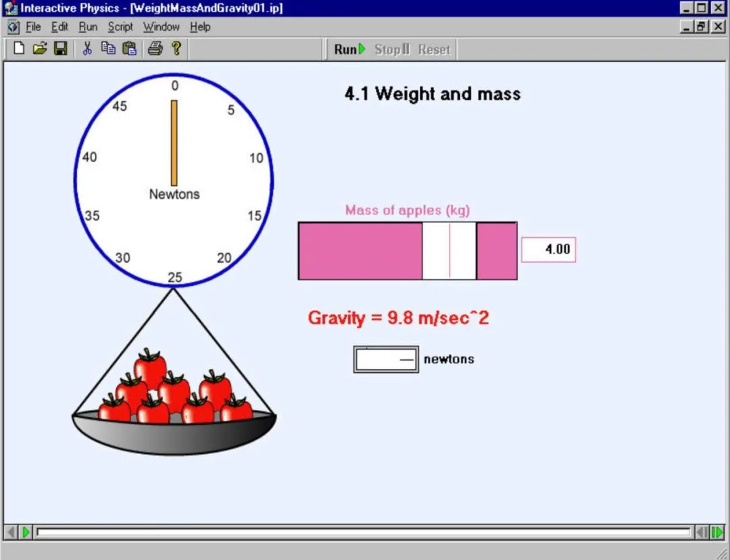Screen dimensions: 730x560
Task: Open the File menu
Action: point(33,27)
